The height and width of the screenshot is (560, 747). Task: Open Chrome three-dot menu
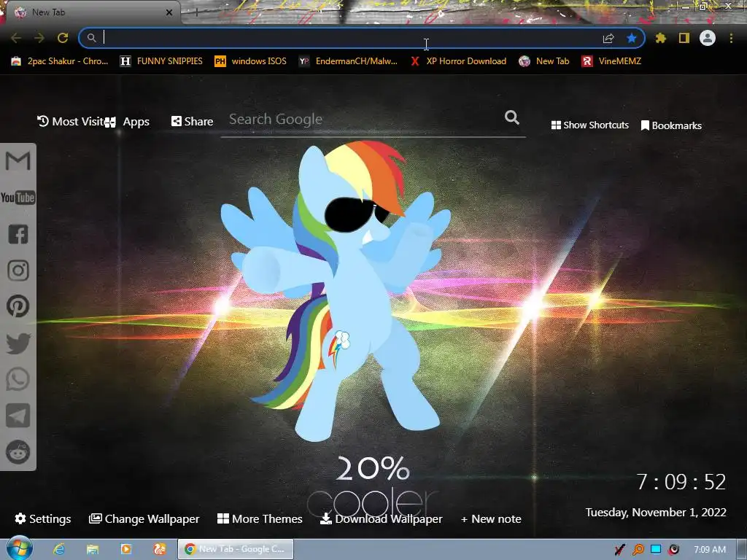pyautogui.click(x=731, y=38)
